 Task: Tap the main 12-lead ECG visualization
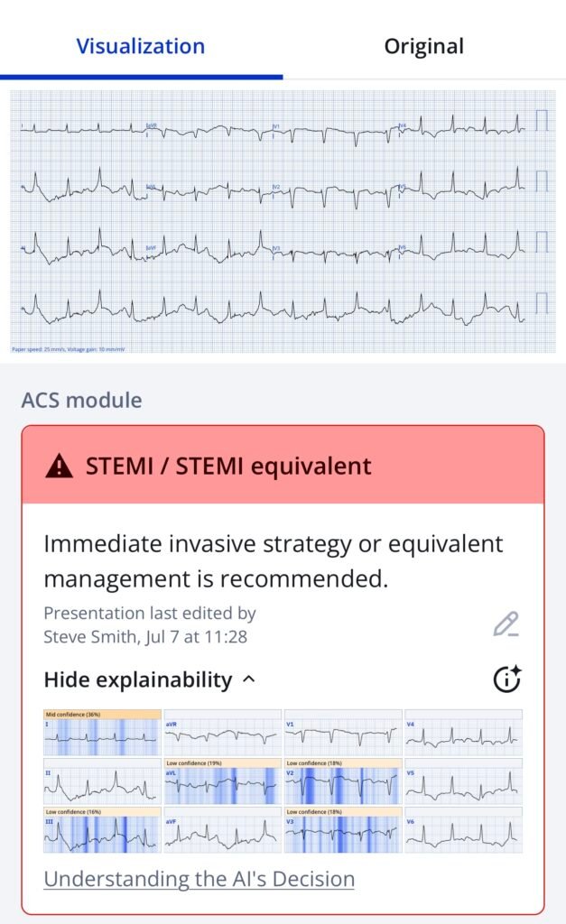[x=283, y=221]
